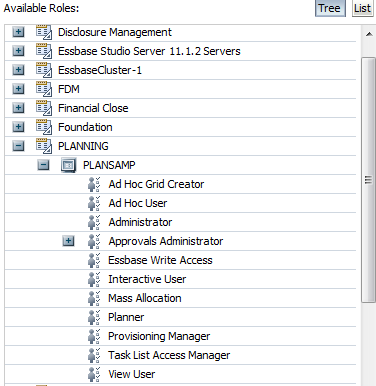
Task: Click the FDM product icon
Action: (x=44, y=89)
